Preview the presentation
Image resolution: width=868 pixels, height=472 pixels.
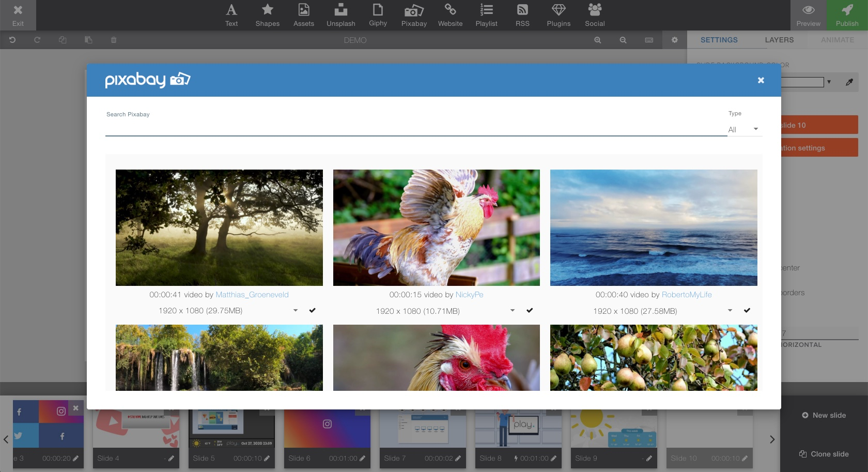[x=809, y=16]
